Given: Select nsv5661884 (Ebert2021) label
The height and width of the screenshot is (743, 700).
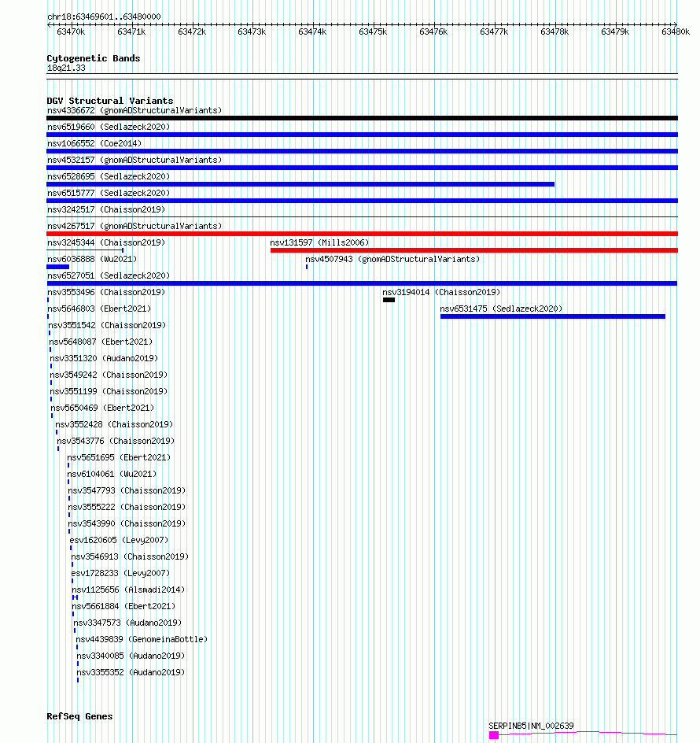Looking at the screenshot, I should pyautogui.click(x=123, y=607).
